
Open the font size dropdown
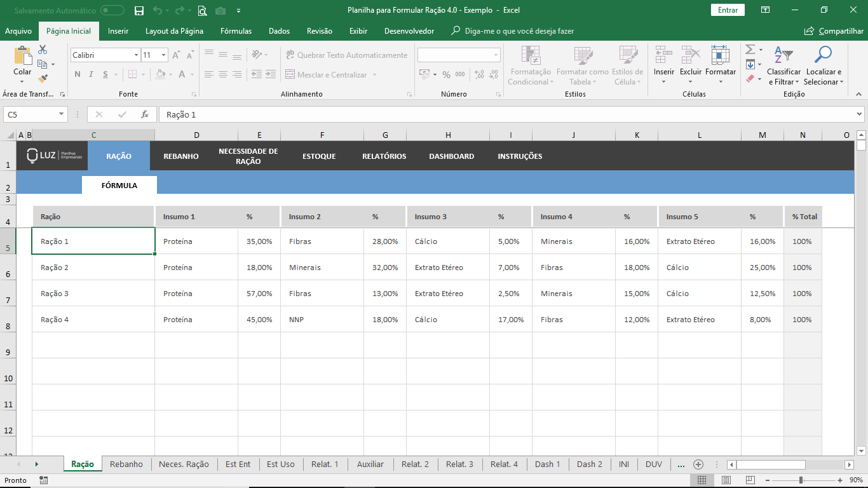tap(163, 55)
